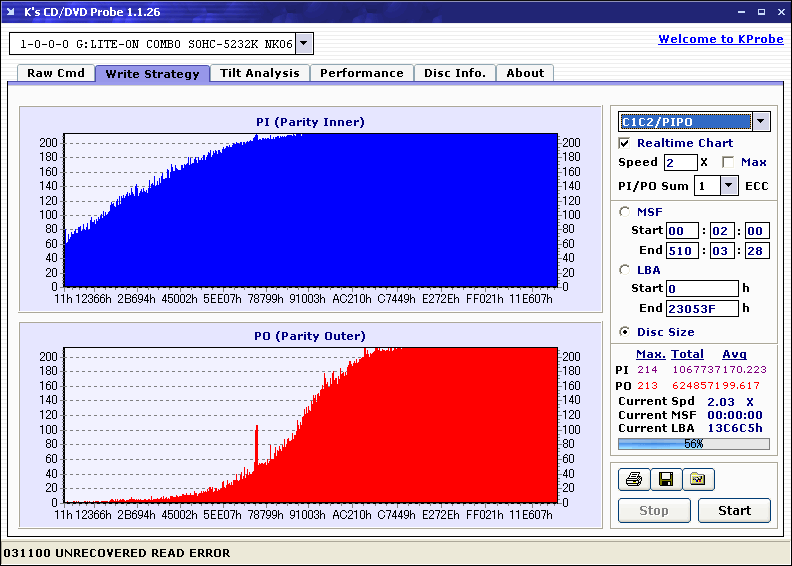Click the MSF Start frames field
The image size is (792, 566).
pos(757,231)
